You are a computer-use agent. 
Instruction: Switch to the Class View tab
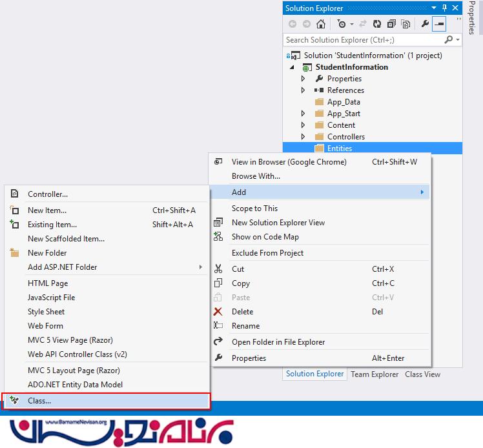(x=422, y=374)
